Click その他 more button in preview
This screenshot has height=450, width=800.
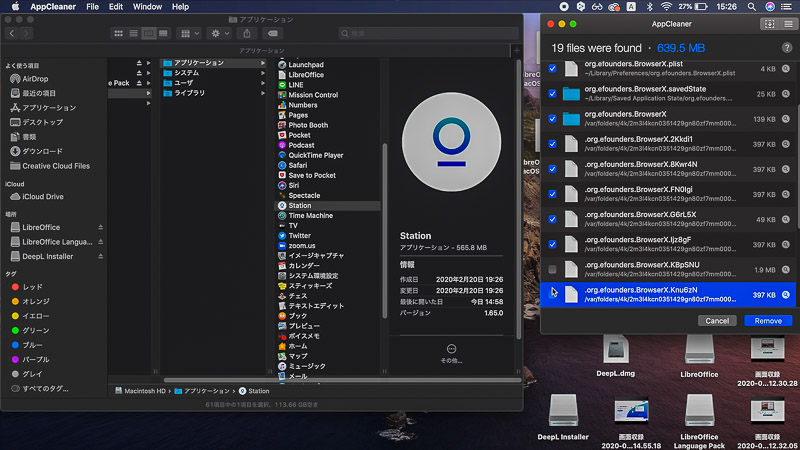click(451, 353)
